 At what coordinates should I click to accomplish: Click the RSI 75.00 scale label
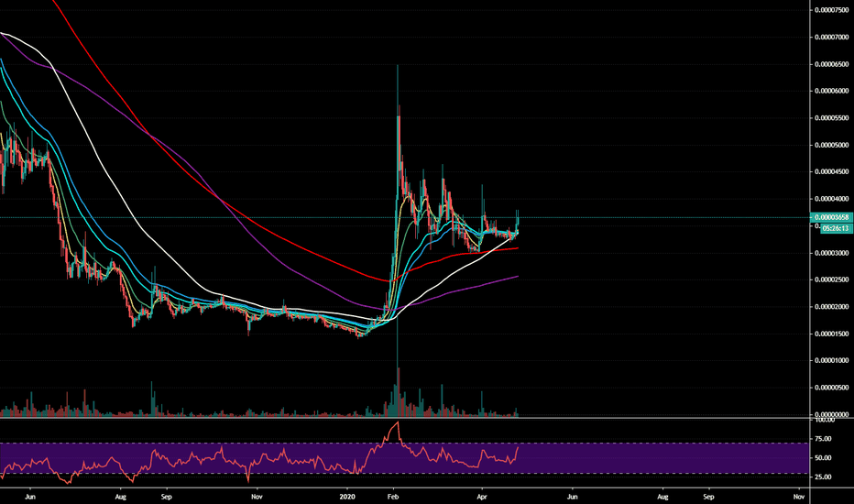[823, 439]
